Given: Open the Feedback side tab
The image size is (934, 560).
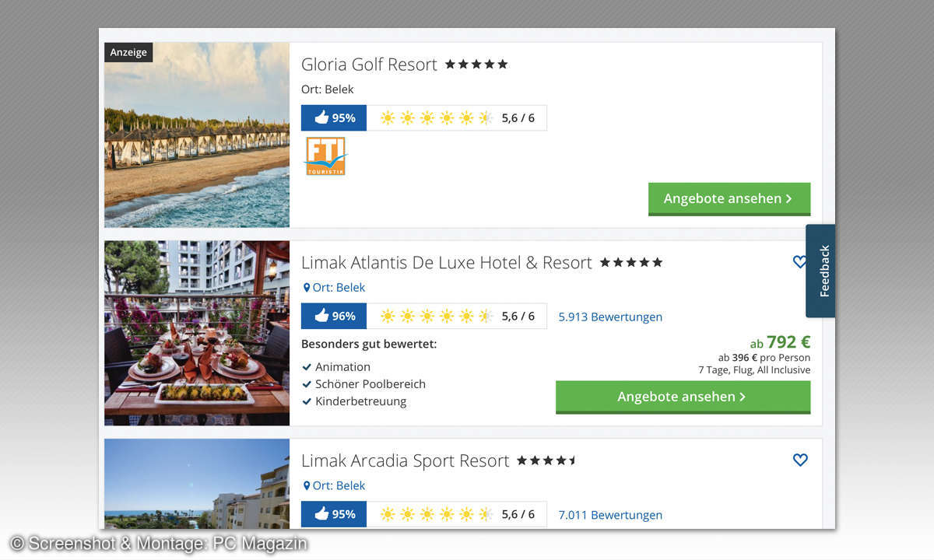Looking at the screenshot, I should click(820, 271).
